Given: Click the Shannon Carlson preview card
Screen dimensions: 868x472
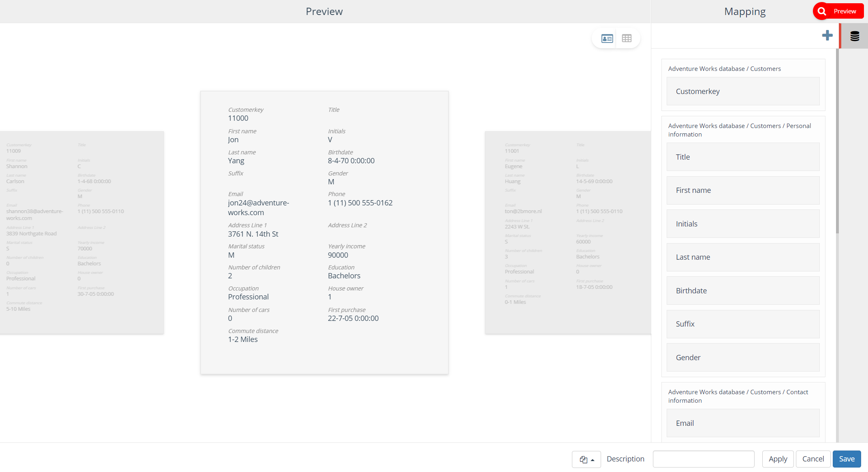Looking at the screenshot, I should 82,233.
